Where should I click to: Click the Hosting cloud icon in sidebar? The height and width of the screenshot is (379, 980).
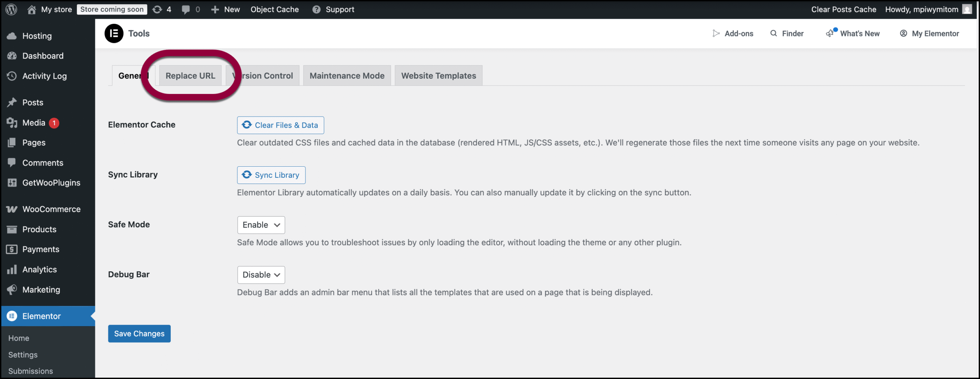pyautogui.click(x=12, y=36)
